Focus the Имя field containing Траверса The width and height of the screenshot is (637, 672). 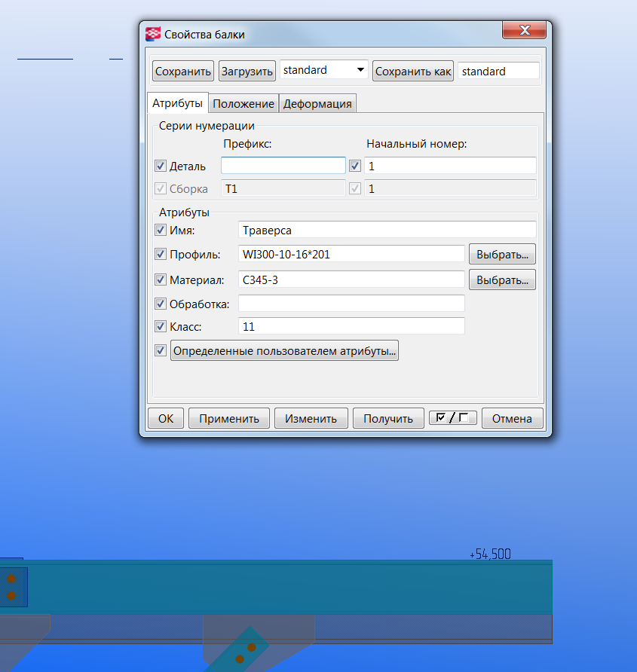[x=387, y=230]
